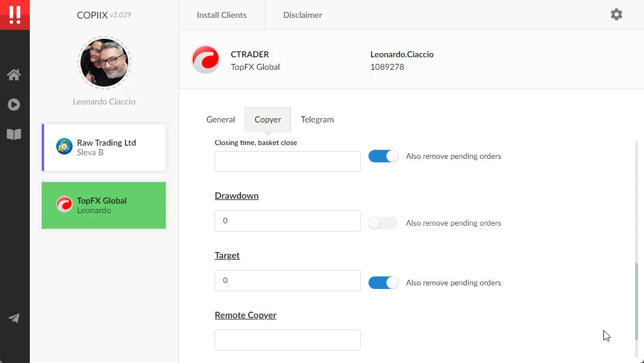644x363 pixels.
Task: Click the COPIIX v2.029 title text
Action: pos(104,15)
